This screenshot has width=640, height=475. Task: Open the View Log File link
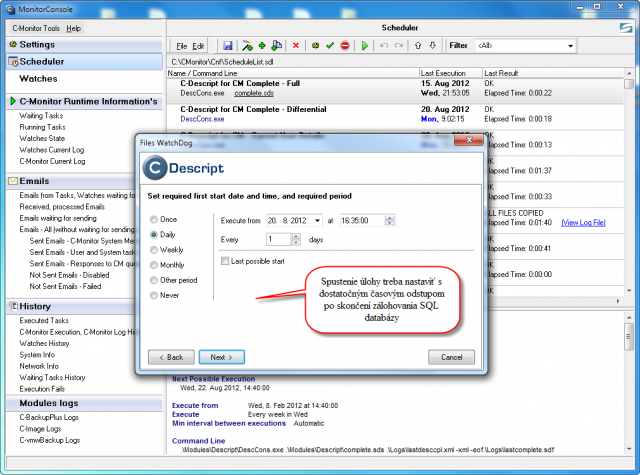pyautogui.click(x=583, y=222)
